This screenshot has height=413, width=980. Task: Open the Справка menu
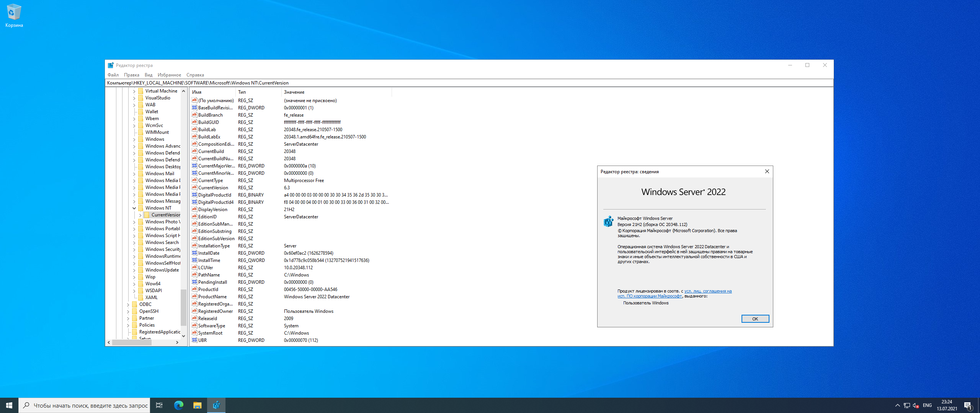tap(195, 75)
